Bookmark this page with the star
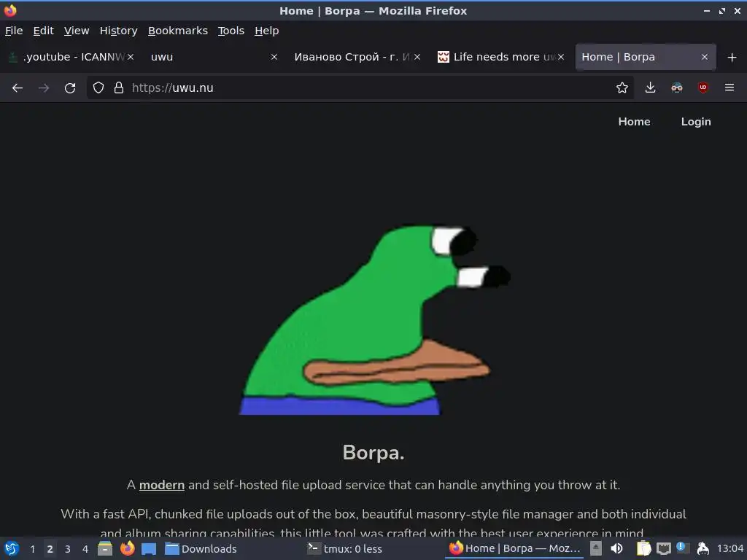 622,87
